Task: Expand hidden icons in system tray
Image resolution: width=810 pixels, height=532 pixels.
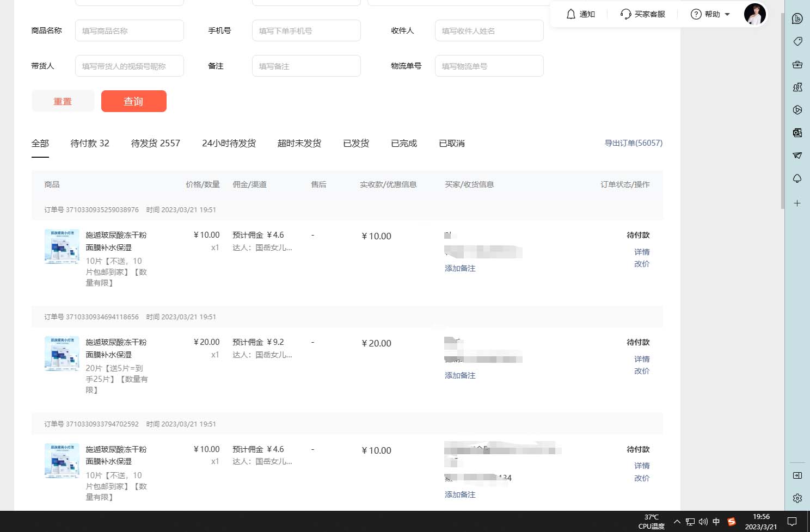Action: 677,521
